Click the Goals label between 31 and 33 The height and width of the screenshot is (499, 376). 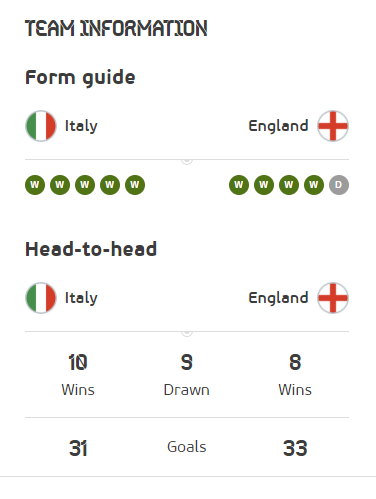(x=187, y=447)
